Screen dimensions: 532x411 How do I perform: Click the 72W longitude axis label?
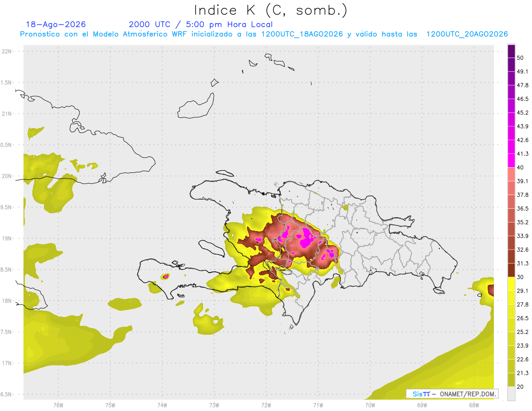click(x=266, y=405)
